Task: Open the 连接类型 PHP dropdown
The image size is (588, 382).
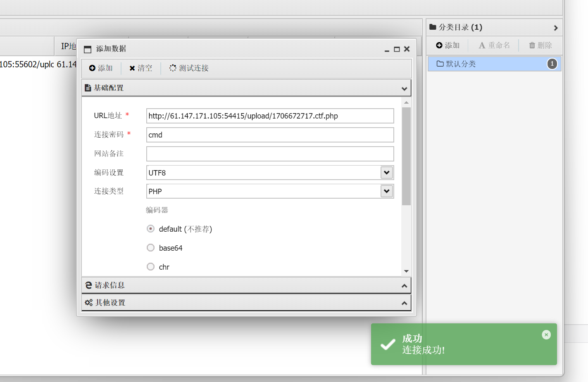Action: click(386, 191)
